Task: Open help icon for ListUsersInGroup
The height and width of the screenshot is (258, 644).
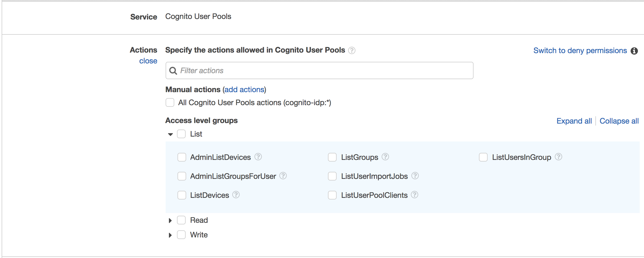Action: [558, 157]
